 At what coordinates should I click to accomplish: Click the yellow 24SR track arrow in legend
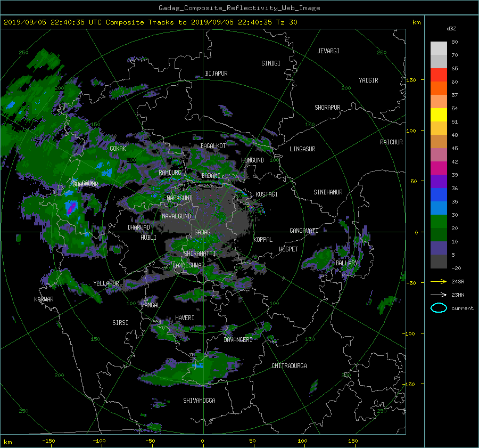439,281
